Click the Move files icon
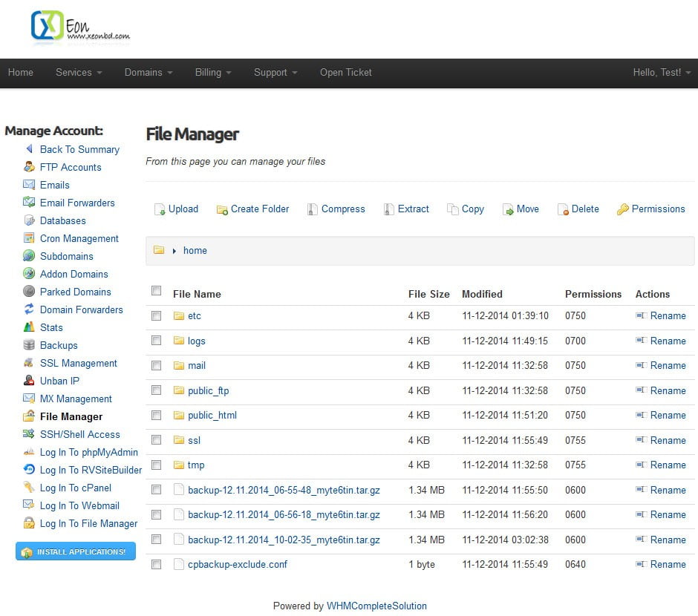 pos(508,209)
